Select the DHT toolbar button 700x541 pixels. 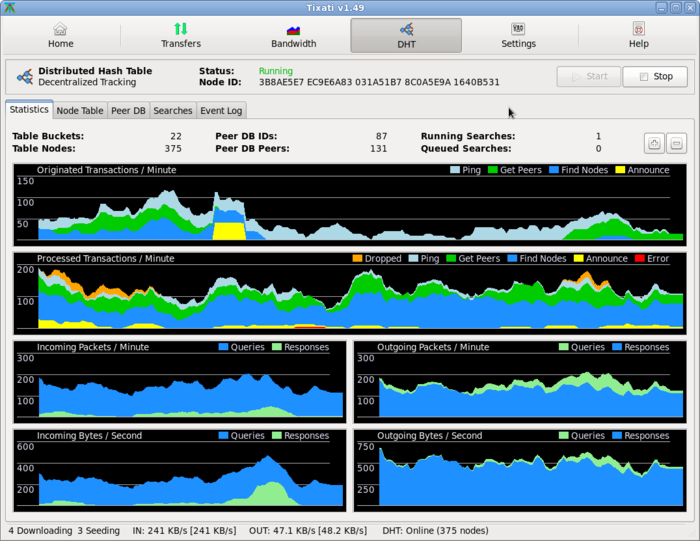[x=406, y=36]
